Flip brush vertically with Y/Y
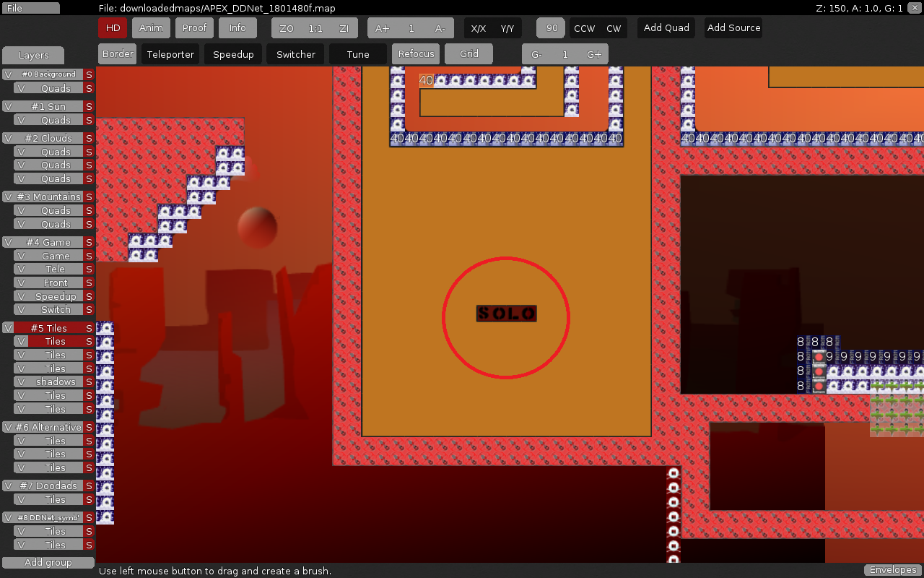 pos(507,28)
